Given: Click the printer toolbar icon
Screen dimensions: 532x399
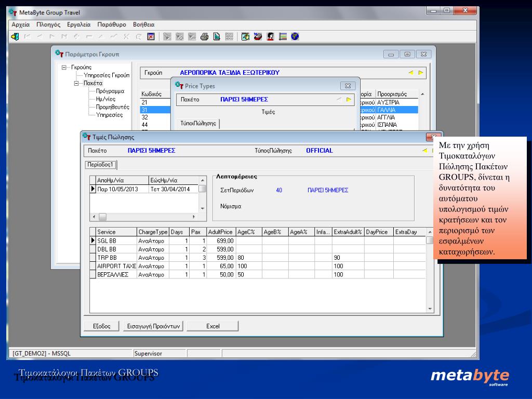Looking at the screenshot, I should [204, 36].
